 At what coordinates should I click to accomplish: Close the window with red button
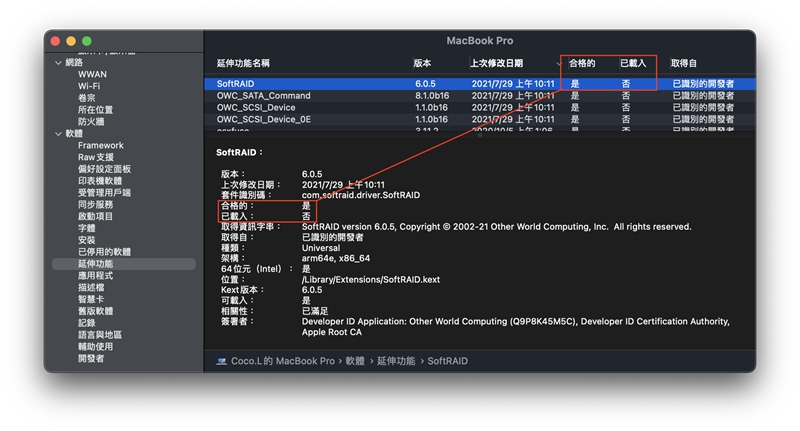tap(56, 41)
